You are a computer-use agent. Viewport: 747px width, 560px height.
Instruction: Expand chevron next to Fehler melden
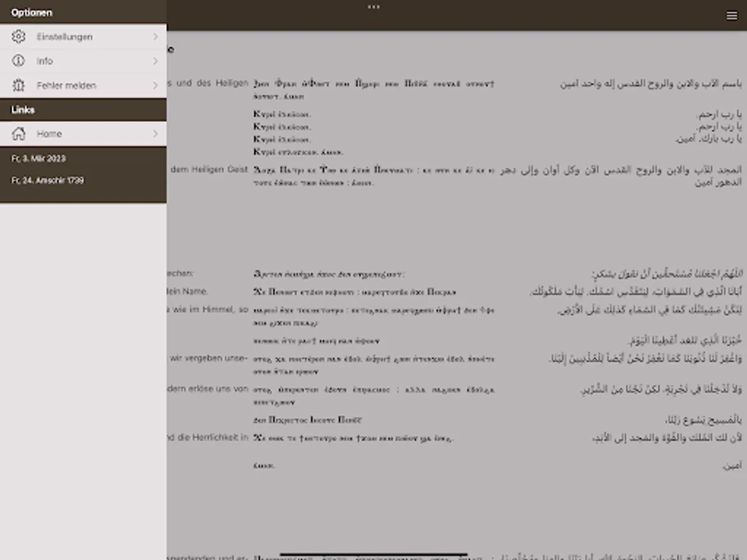click(156, 85)
